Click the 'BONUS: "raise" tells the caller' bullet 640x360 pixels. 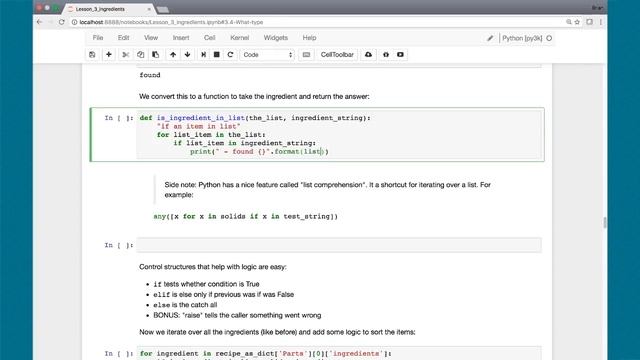(237, 315)
